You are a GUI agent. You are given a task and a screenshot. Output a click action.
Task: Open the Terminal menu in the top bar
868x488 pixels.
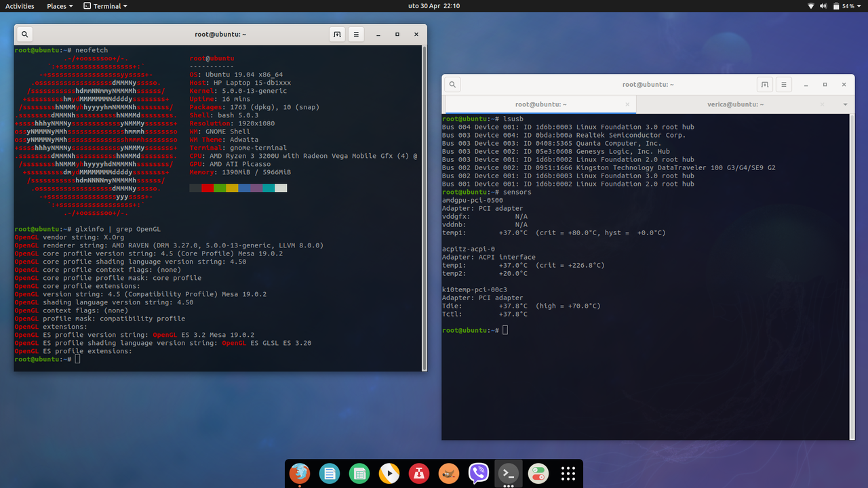(x=105, y=6)
